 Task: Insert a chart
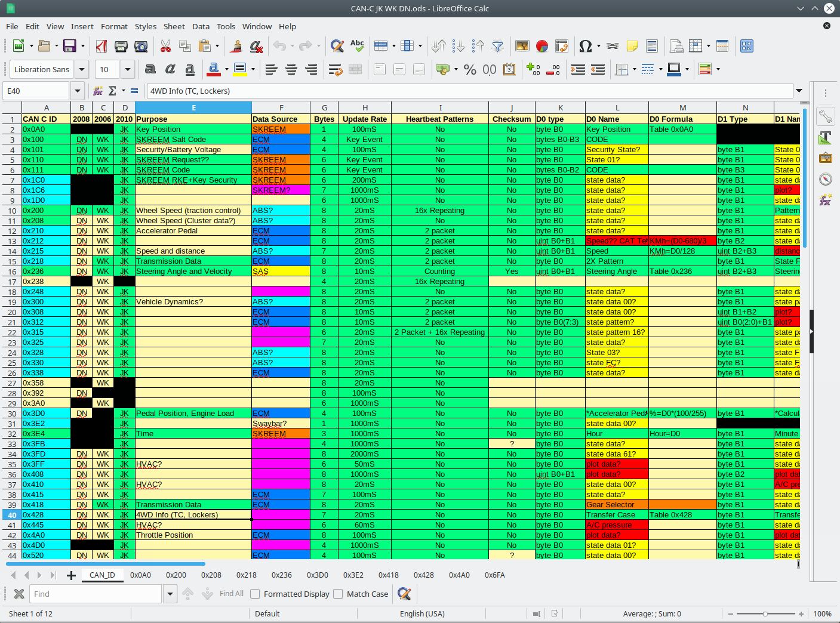[x=542, y=46]
